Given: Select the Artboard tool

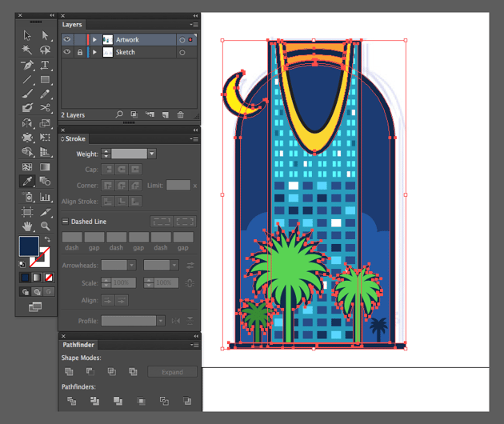Looking at the screenshot, I should coord(27,212).
